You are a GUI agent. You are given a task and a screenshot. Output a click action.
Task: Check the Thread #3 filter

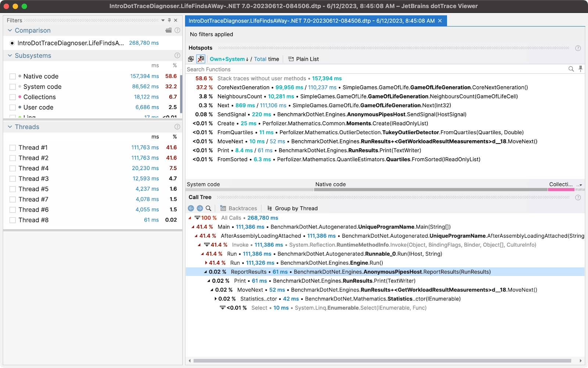12,178
